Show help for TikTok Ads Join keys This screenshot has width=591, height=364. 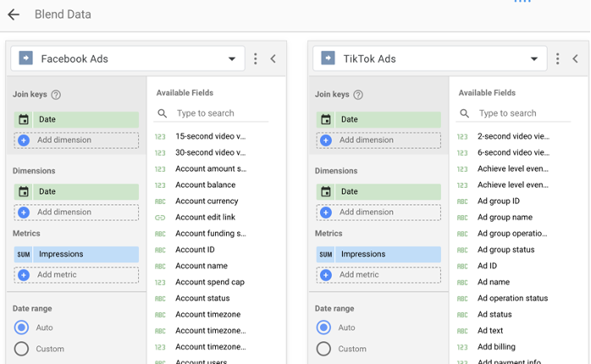click(358, 95)
